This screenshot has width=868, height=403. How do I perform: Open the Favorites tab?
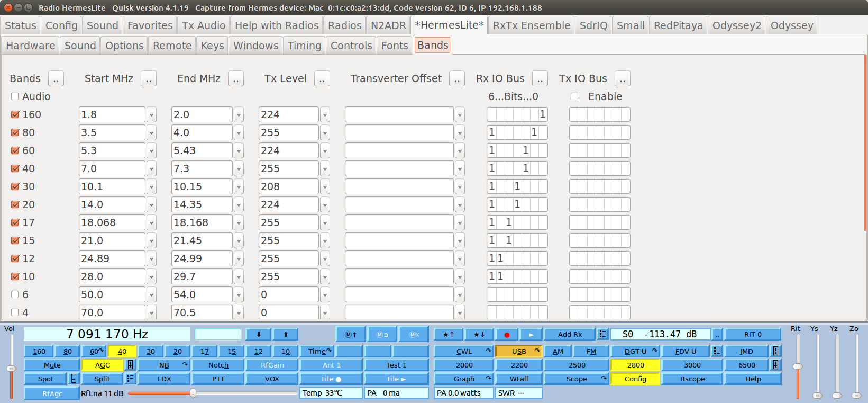(150, 25)
